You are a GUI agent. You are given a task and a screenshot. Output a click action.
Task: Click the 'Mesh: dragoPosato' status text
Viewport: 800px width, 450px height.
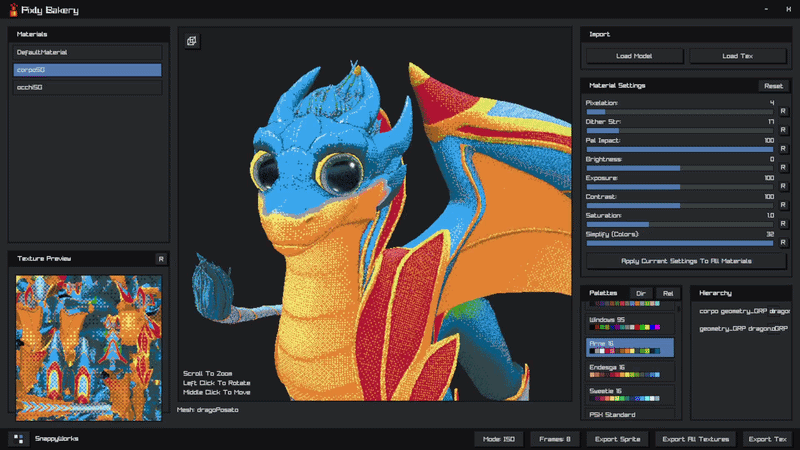click(x=208, y=410)
